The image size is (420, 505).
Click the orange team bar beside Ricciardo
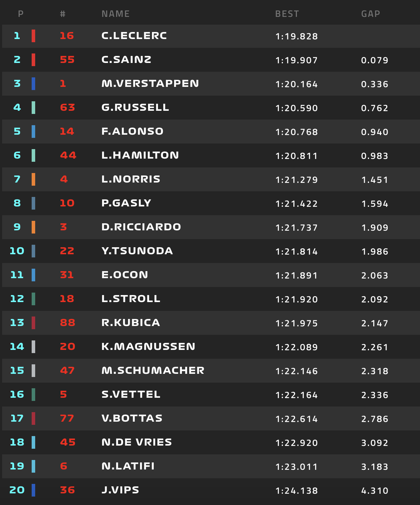point(33,227)
